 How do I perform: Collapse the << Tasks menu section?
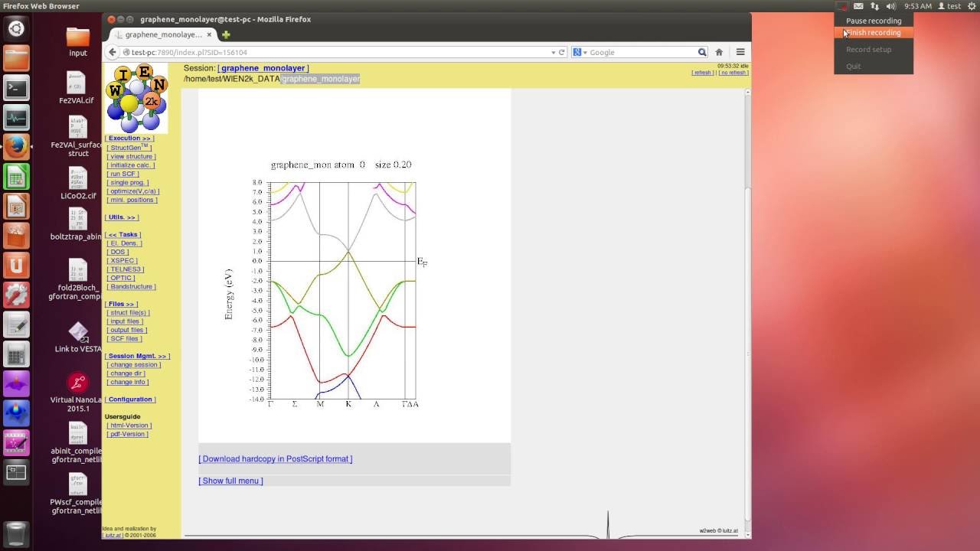tap(123, 235)
